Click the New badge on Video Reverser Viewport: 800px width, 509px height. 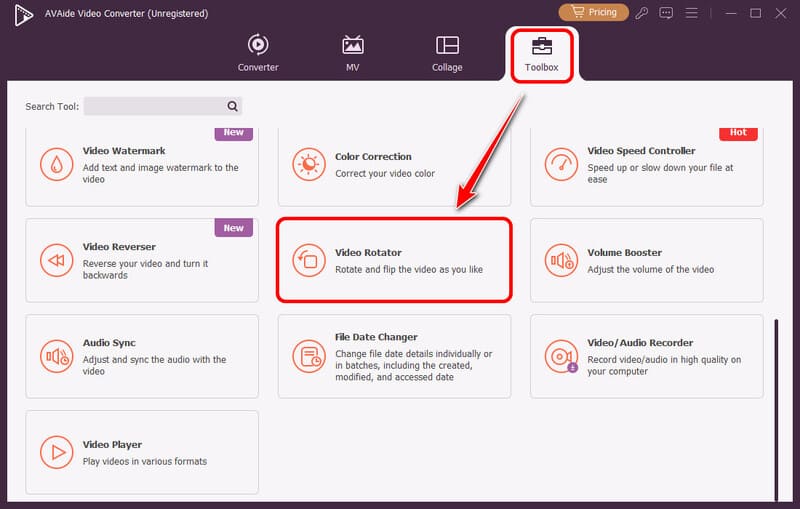[x=234, y=228]
